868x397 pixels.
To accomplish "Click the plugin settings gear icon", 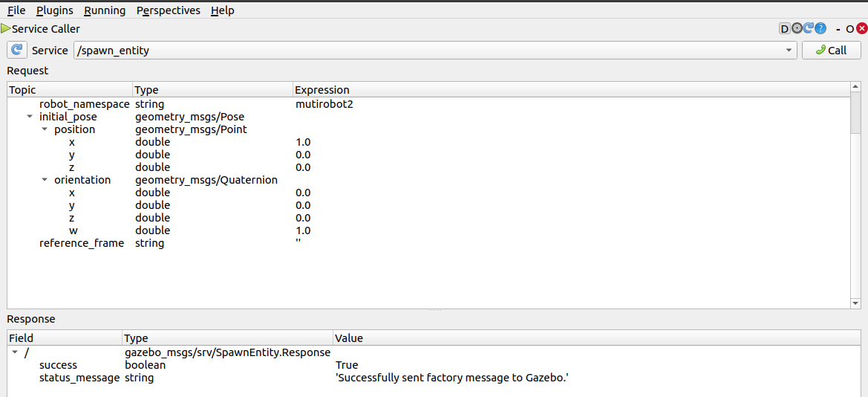I will (x=797, y=29).
